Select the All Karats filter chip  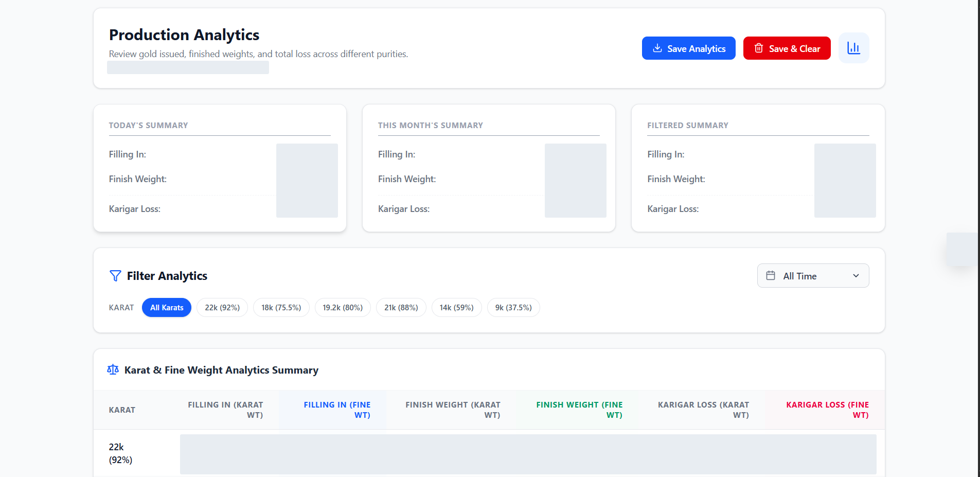tap(167, 308)
